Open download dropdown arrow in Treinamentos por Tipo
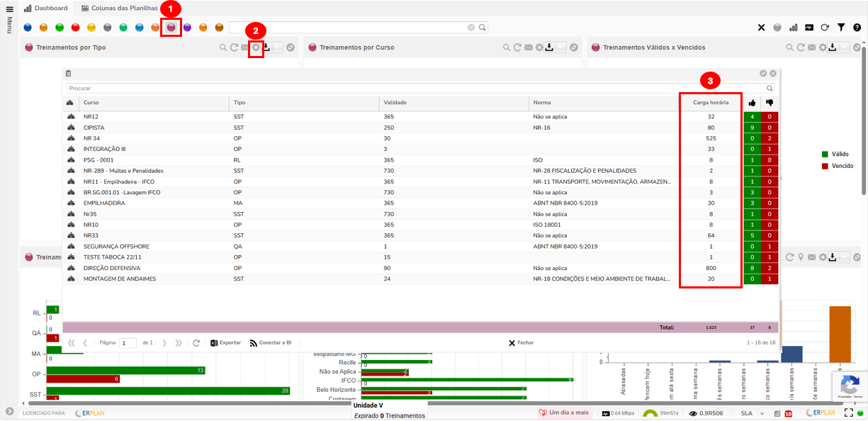Image resolution: width=868 pixels, height=421 pixels. 277,47
